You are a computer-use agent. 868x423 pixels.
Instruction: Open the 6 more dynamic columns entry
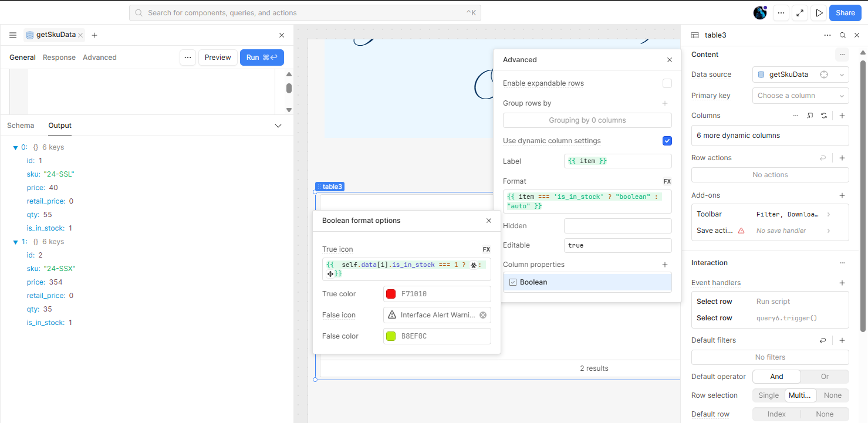point(770,136)
